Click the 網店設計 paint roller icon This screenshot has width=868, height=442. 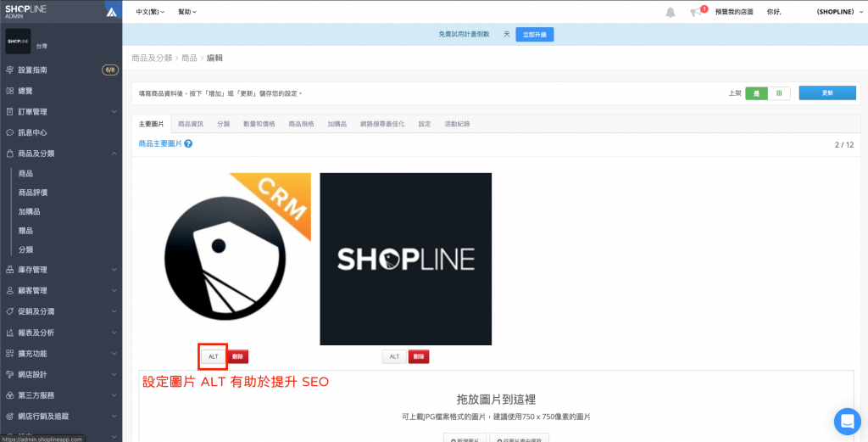(x=9, y=374)
